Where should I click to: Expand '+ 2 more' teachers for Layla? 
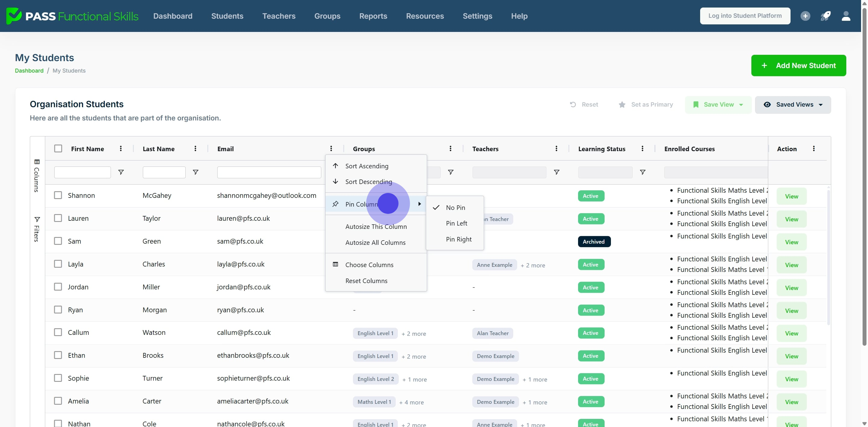tap(533, 265)
